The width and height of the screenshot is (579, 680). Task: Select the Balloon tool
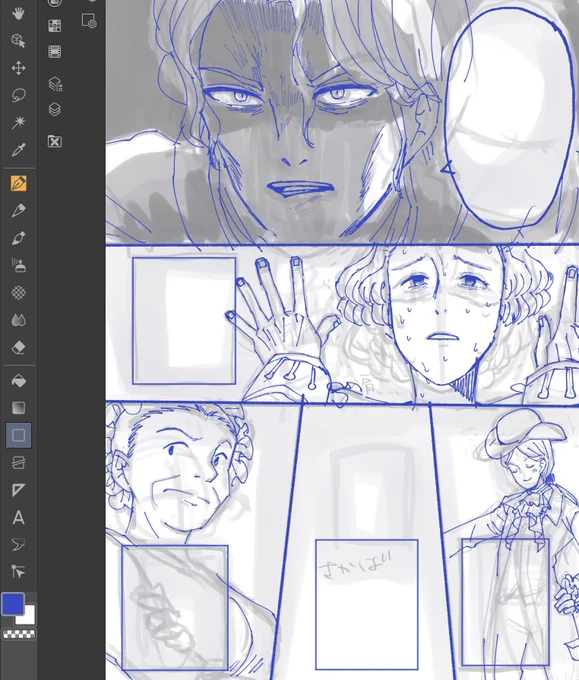click(18, 545)
